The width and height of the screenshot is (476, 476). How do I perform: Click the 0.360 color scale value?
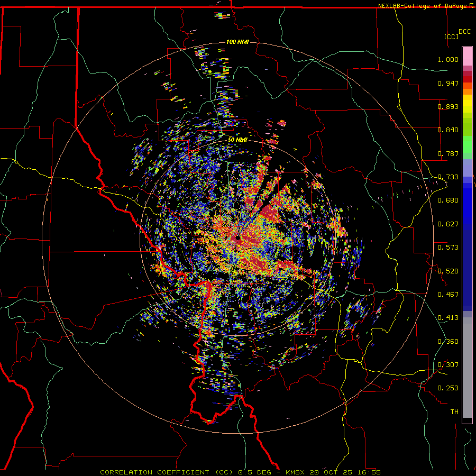tap(448, 342)
